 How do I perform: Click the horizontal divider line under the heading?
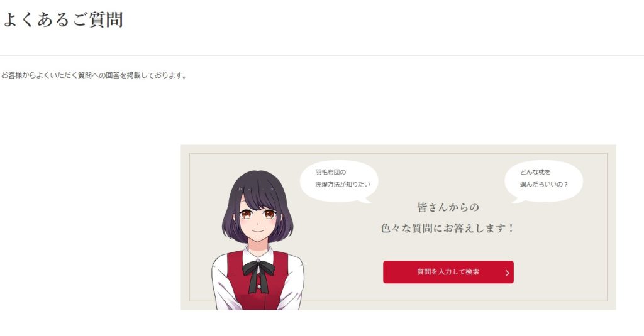(322, 55)
